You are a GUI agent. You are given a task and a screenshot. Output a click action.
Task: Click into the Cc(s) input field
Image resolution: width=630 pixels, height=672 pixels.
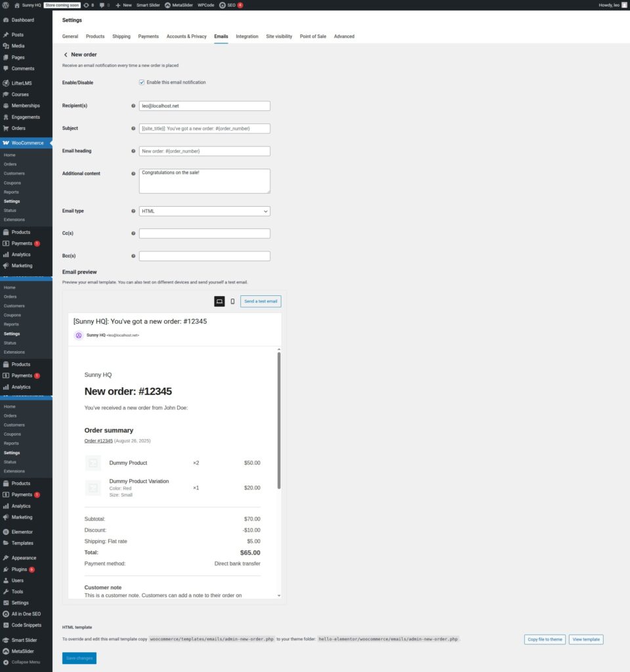tap(204, 234)
